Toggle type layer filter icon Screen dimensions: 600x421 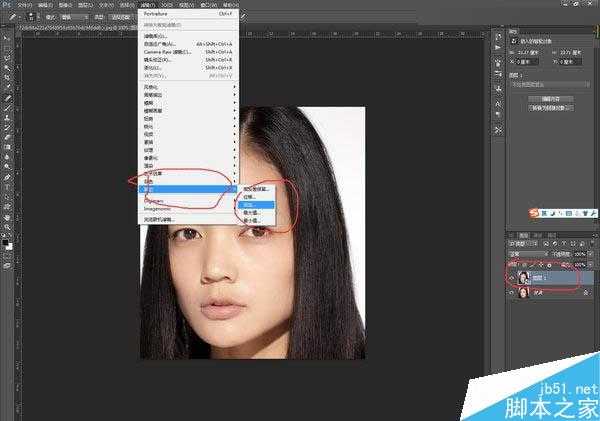click(564, 244)
